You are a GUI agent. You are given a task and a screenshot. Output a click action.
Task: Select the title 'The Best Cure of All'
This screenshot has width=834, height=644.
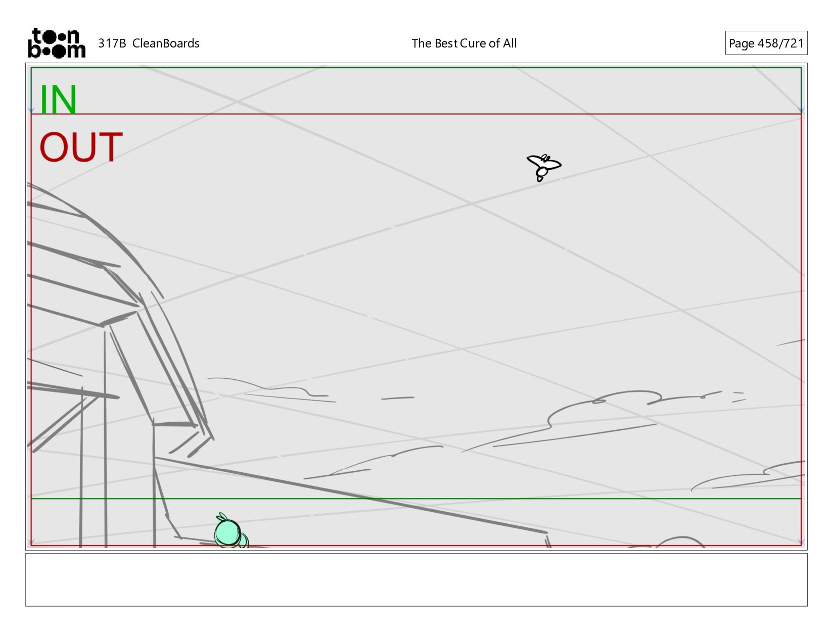pos(464,43)
